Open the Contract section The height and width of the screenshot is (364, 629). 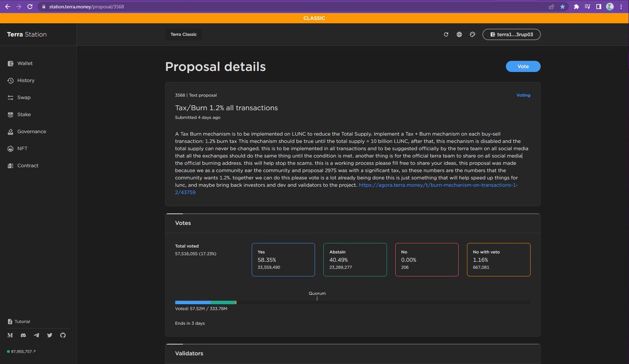23,166
